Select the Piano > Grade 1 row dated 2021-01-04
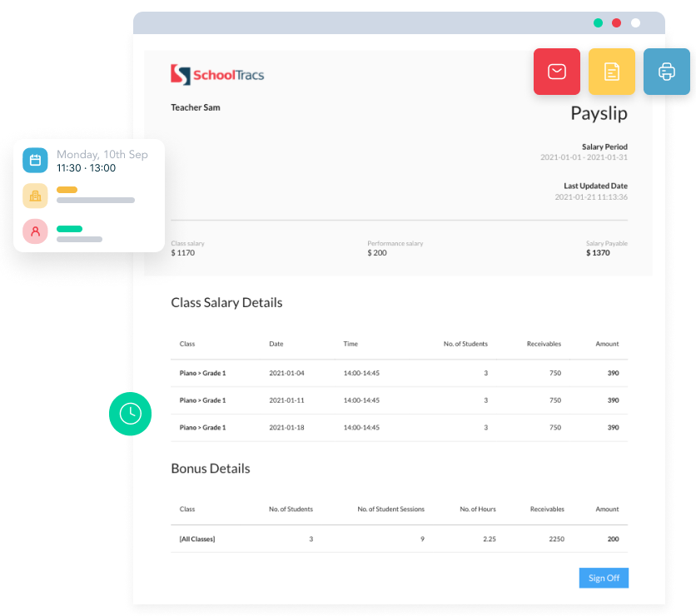 [399, 373]
